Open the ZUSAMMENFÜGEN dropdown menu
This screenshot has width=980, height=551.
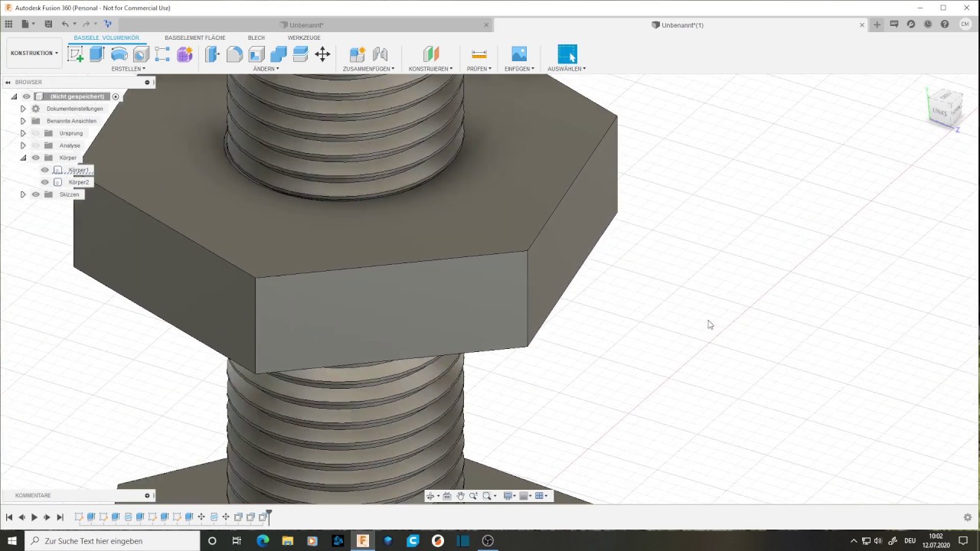(x=368, y=69)
